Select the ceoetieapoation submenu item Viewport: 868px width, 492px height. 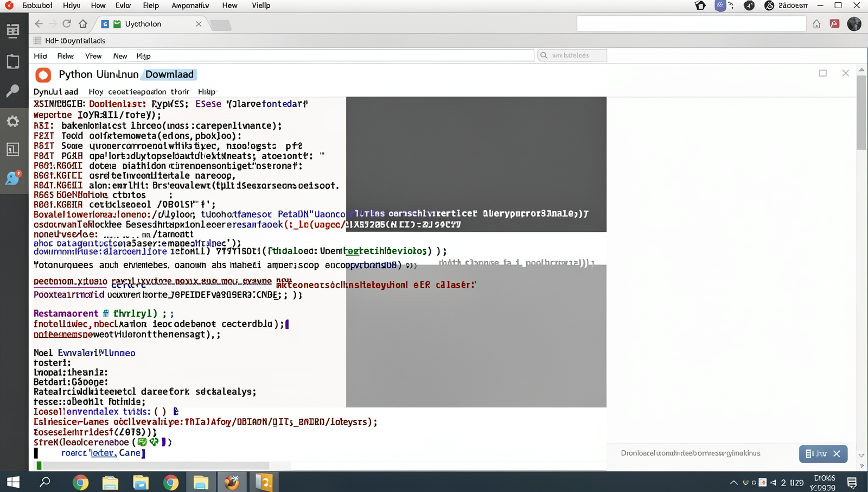[137, 92]
